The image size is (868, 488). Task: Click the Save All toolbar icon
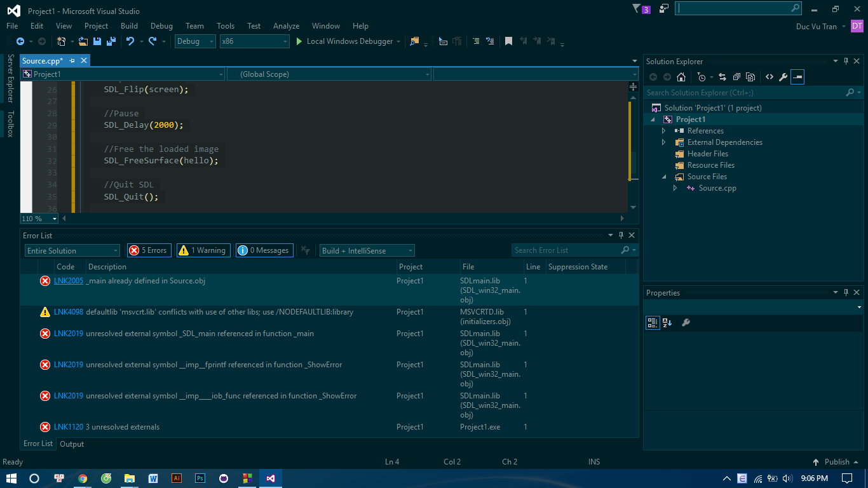tap(111, 41)
